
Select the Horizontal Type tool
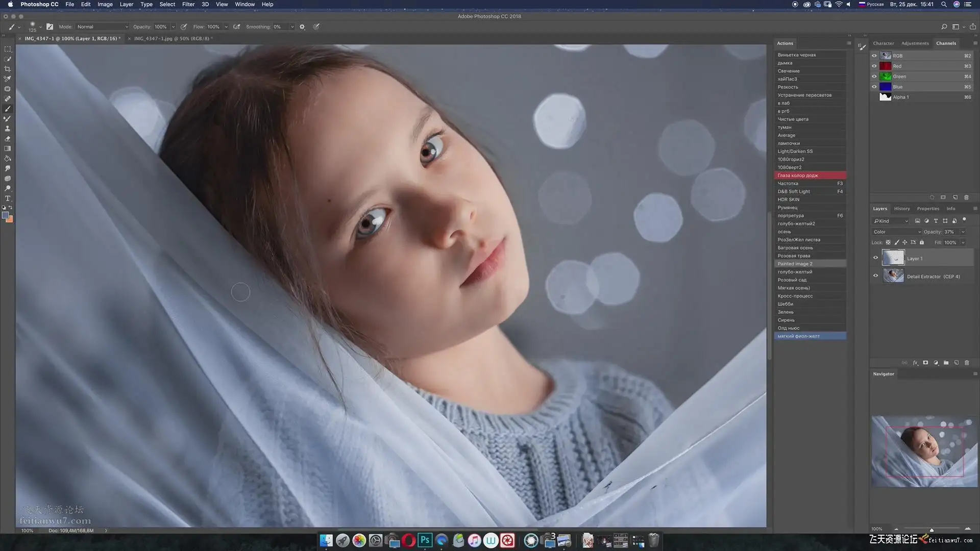pyautogui.click(x=8, y=198)
